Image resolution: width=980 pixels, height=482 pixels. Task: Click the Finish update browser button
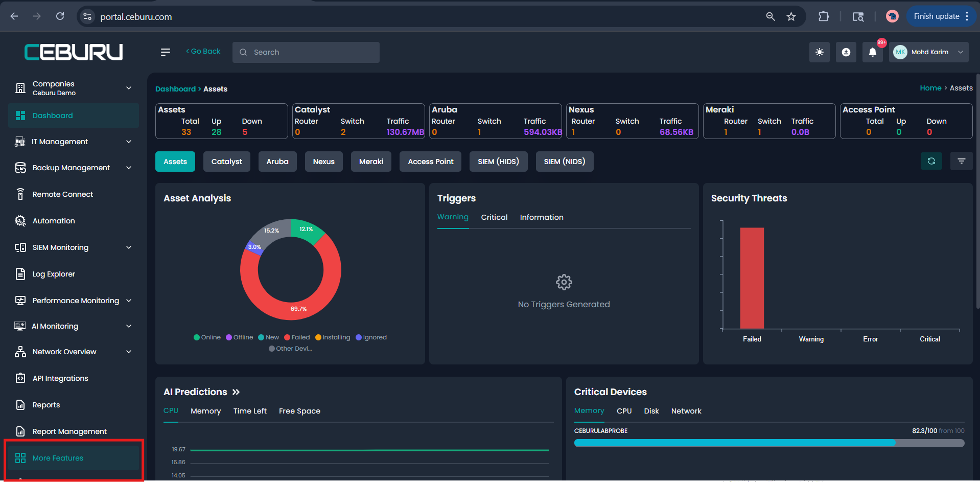tap(941, 16)
